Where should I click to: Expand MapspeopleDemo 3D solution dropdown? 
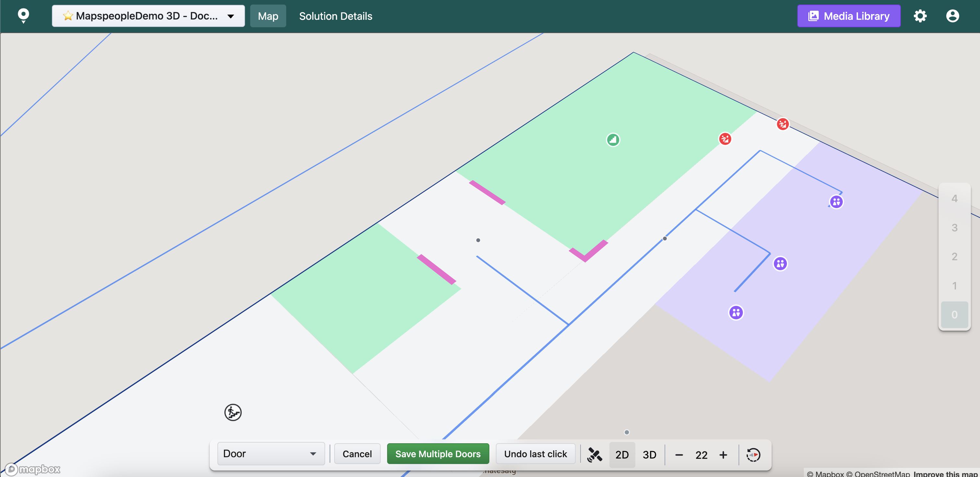[x=148, y=16]
